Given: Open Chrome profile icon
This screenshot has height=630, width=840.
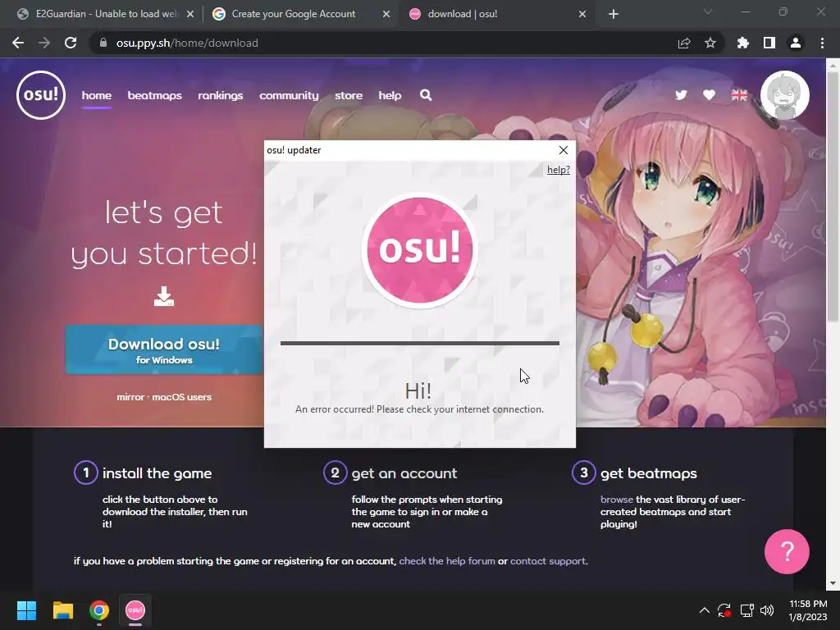Looking at the screenshot, I should pos(796,43).
